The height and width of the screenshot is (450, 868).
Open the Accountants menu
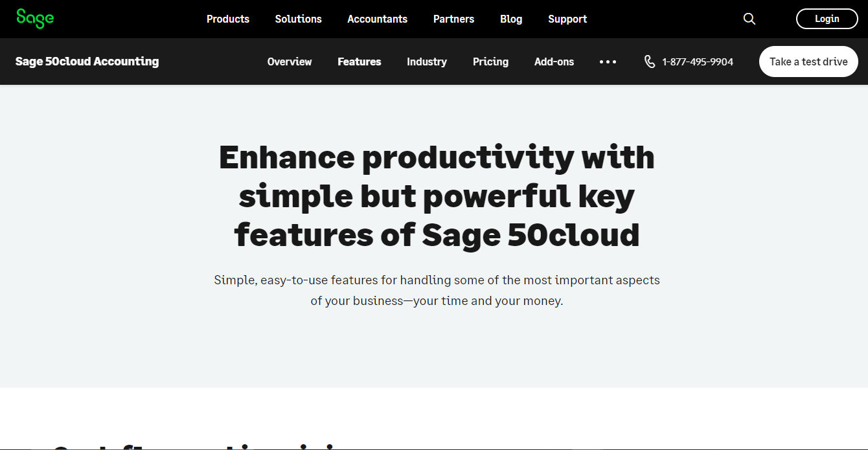point(378,19)
